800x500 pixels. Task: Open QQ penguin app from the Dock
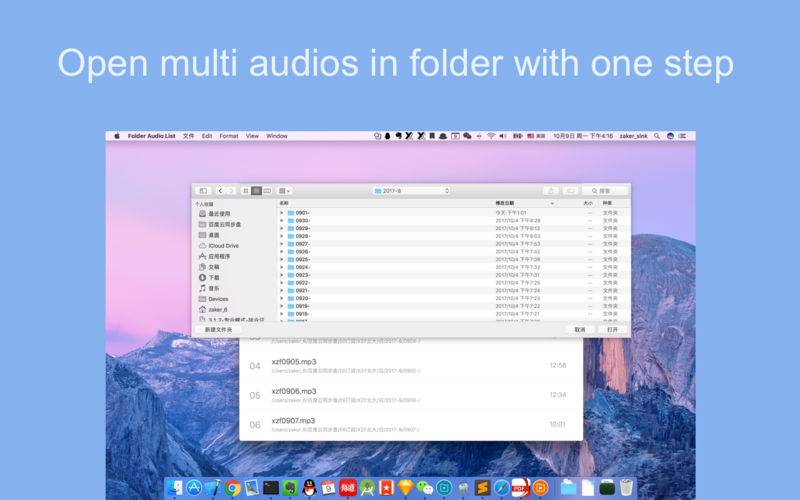click(x=309, y=488)
